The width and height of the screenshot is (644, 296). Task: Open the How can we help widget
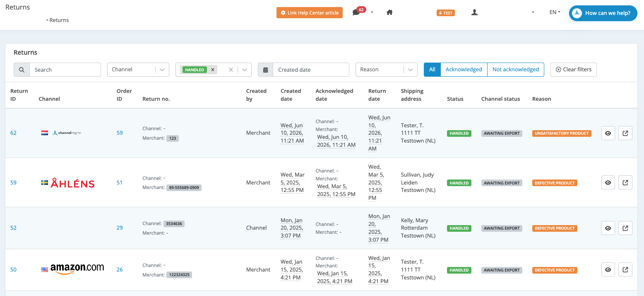[x=603, y=13]
